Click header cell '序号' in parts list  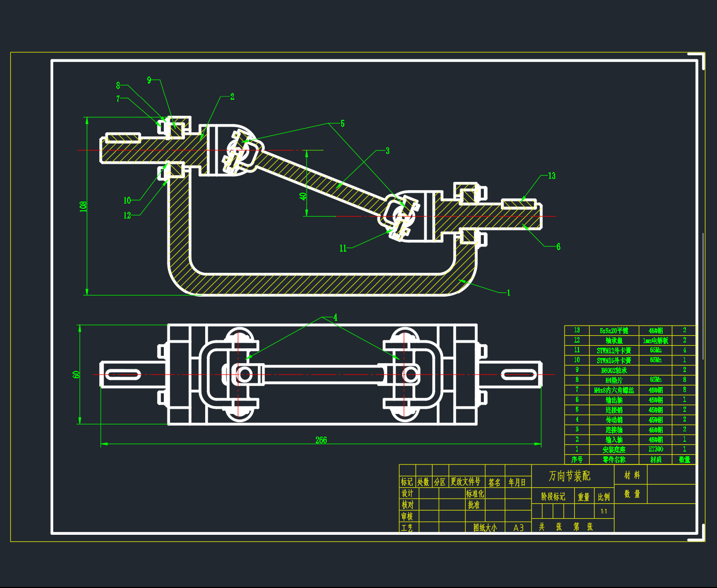tap(577, 459)
